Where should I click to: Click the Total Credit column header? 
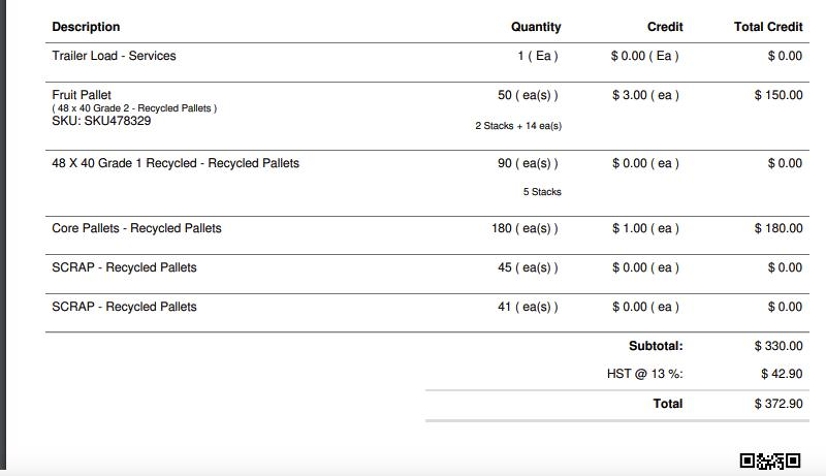point(768,27)
